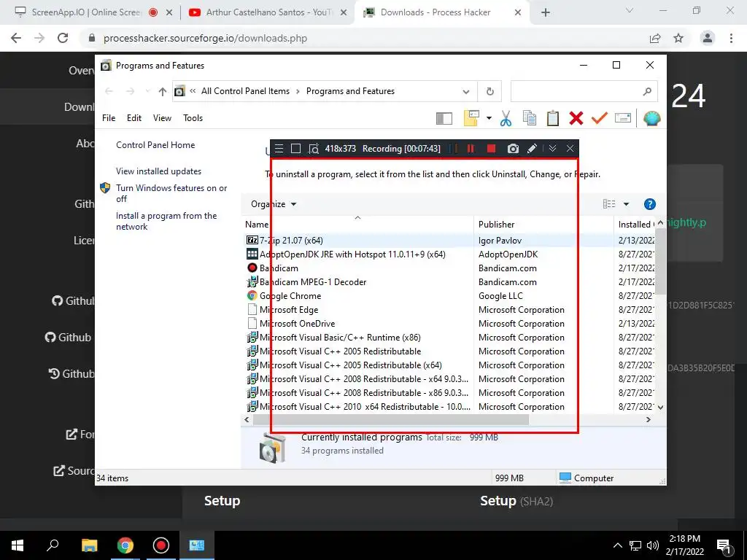Open the Tools menu
This screenshot has height=560, width=747.
pyautogui.click(x=193, y=118)
